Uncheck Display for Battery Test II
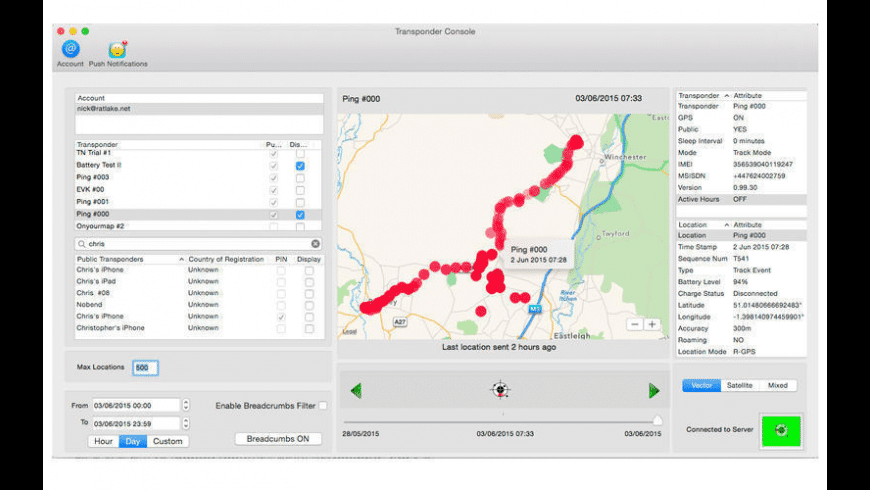This screenshot has width=870, height=490. pyautogui.click(x=300, y=166)
